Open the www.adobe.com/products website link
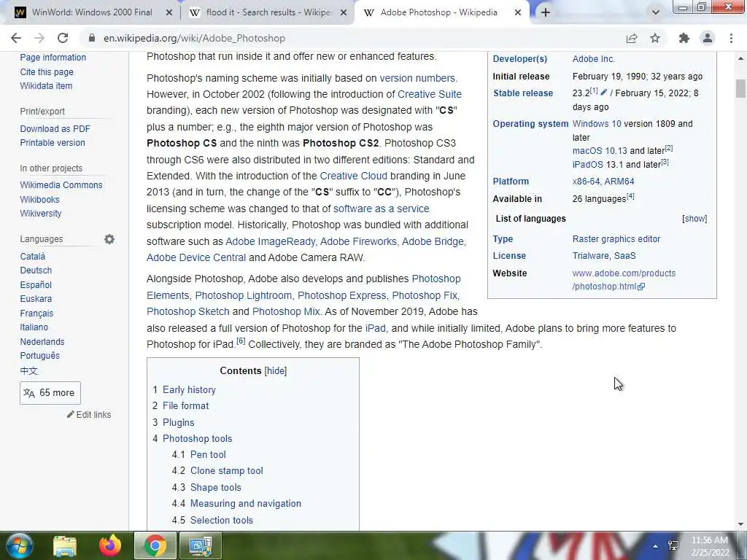747x560 pixels. point(624,280)
